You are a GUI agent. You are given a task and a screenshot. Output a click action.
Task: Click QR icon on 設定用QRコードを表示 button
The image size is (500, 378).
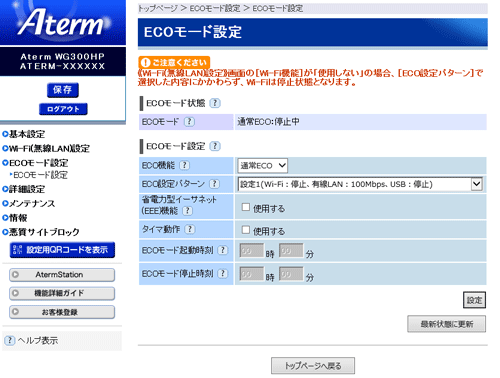point(18,250)
